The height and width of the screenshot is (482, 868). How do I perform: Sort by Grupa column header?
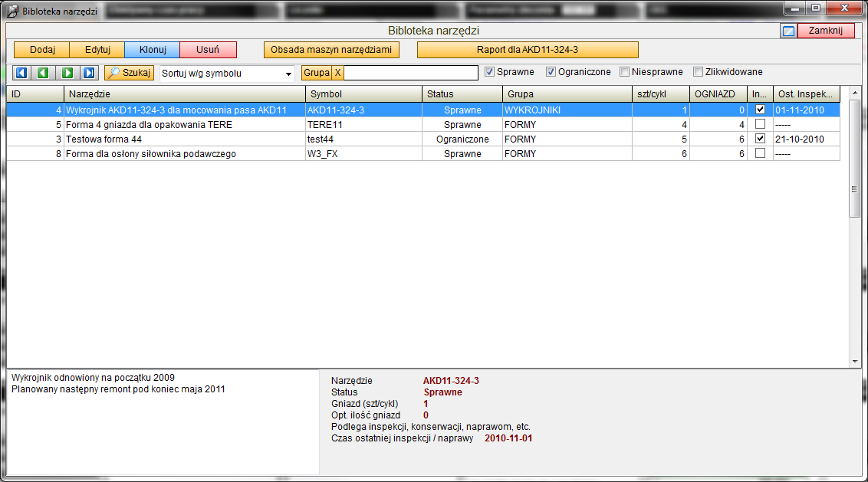[x=567, y=94]
